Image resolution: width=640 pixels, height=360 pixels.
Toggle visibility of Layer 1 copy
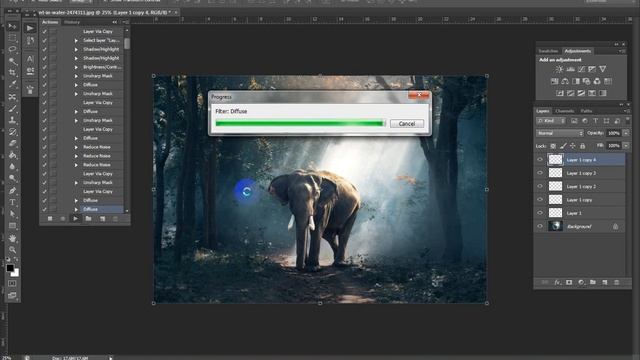[x=540, y=200]
